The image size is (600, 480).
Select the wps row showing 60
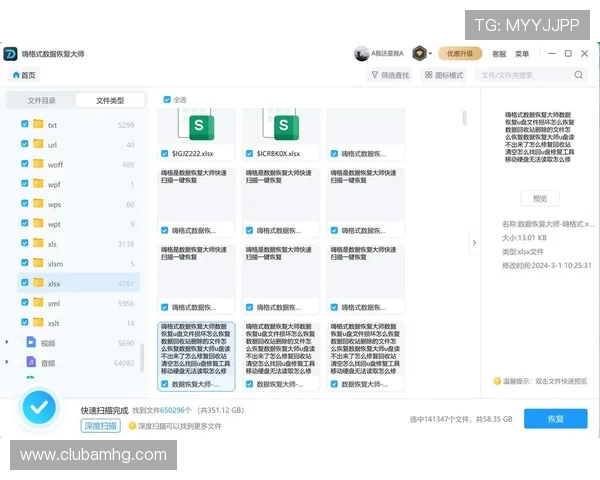pos(78,204)
